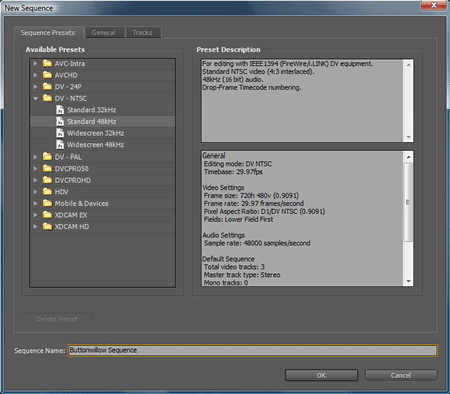Screen dimensions: 450x394
Task: Click the Cancel button
Action: tap(401, 375)
